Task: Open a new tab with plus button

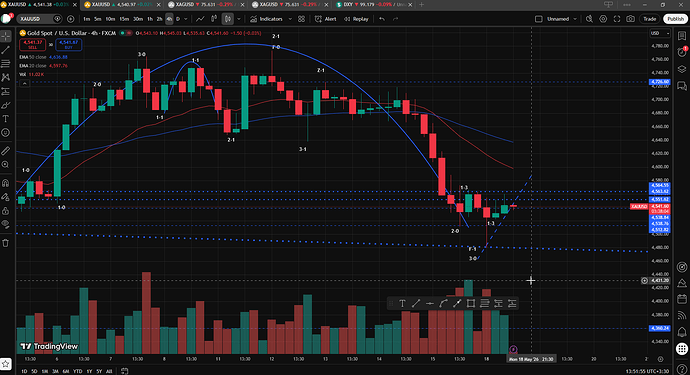Action: (x=421, y=4)
